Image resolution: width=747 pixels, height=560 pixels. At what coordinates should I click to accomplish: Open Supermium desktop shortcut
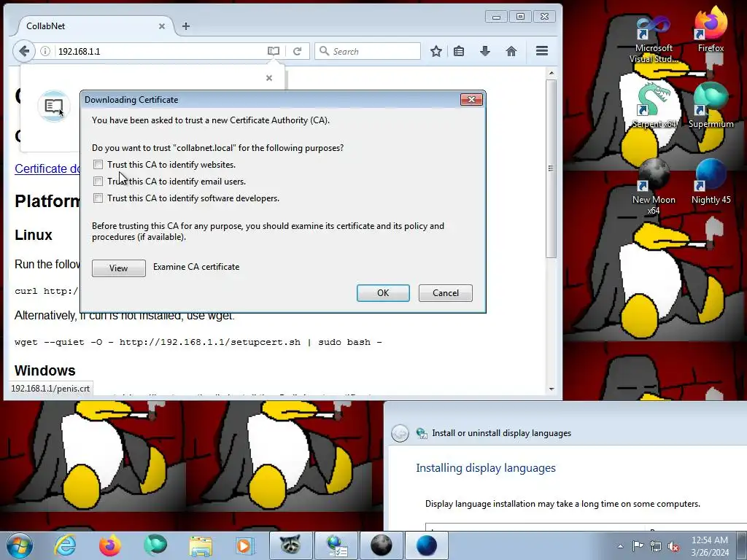(x=711, y=106)
